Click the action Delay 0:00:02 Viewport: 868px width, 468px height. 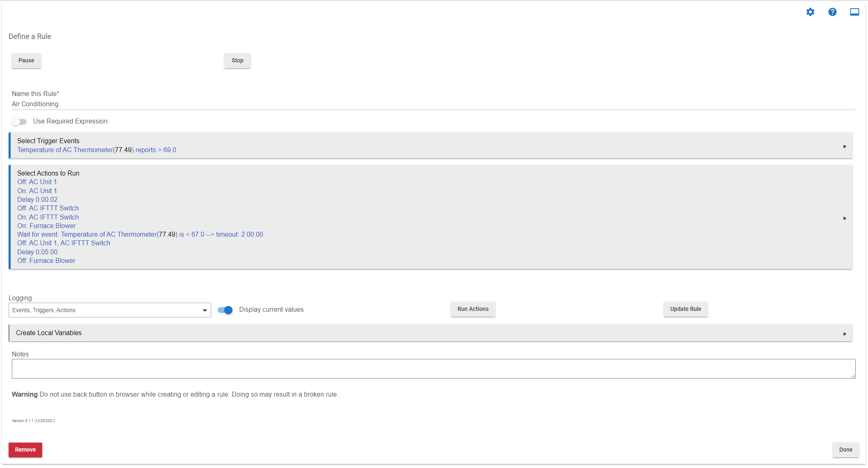tap(37, 200)
